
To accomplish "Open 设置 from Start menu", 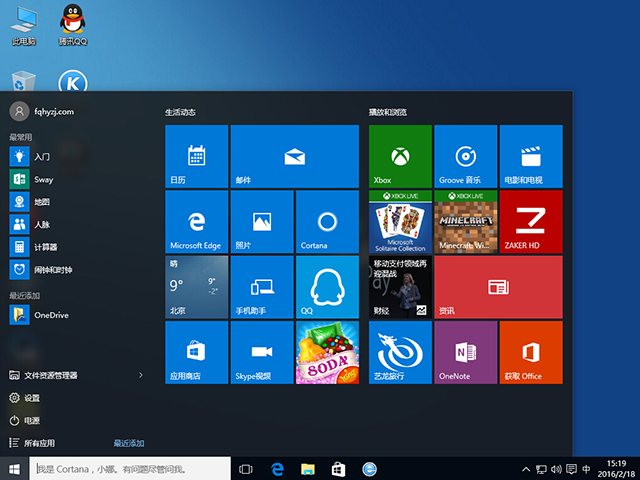I will pyautogui.click(x=32, y=398).
